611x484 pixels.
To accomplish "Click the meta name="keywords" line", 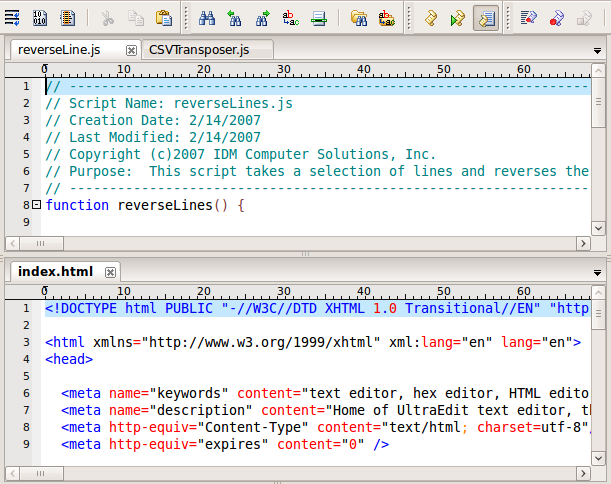I will [x=325, y=393].
